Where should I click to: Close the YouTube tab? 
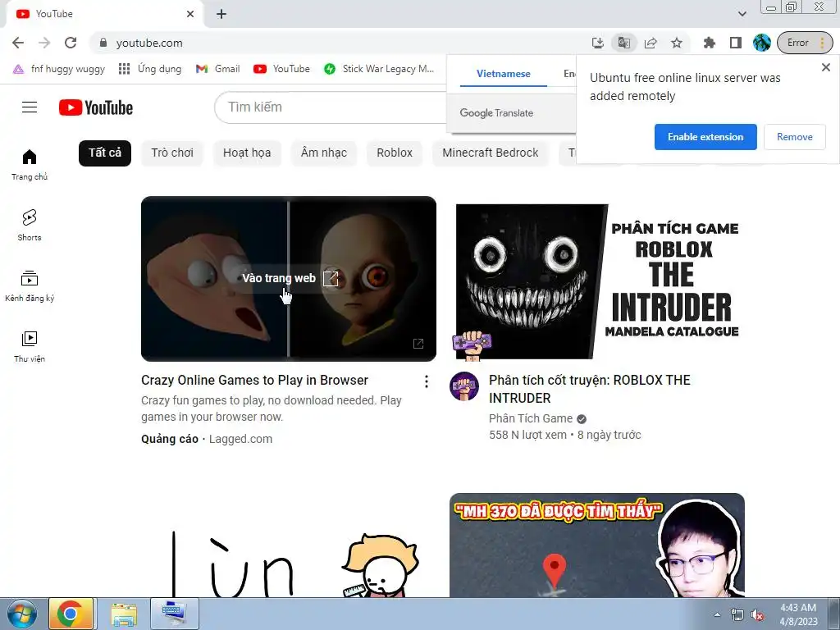pyautogui.click(x=190, y=14)
